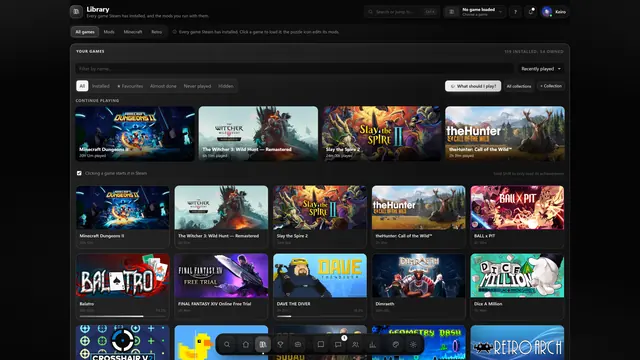
Task: Click the What should I play? button
Action: pyautogui.click(x=473, y=86)
